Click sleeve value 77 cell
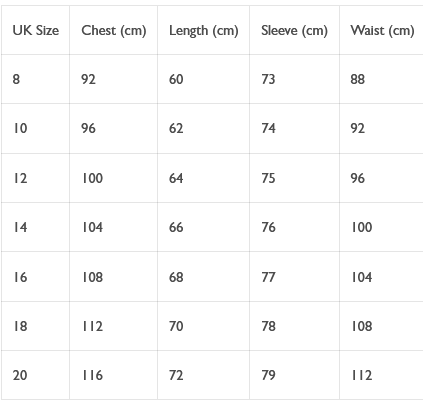The height and width of the screenshot is (409, 423). pyautogui.click(x=294, y=277)
